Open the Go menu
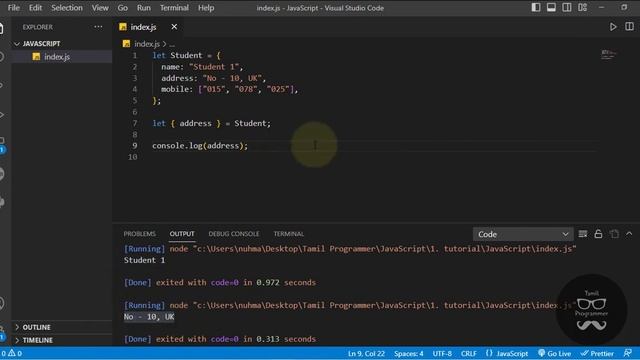The image size is (640, 360). click(122, 8)
